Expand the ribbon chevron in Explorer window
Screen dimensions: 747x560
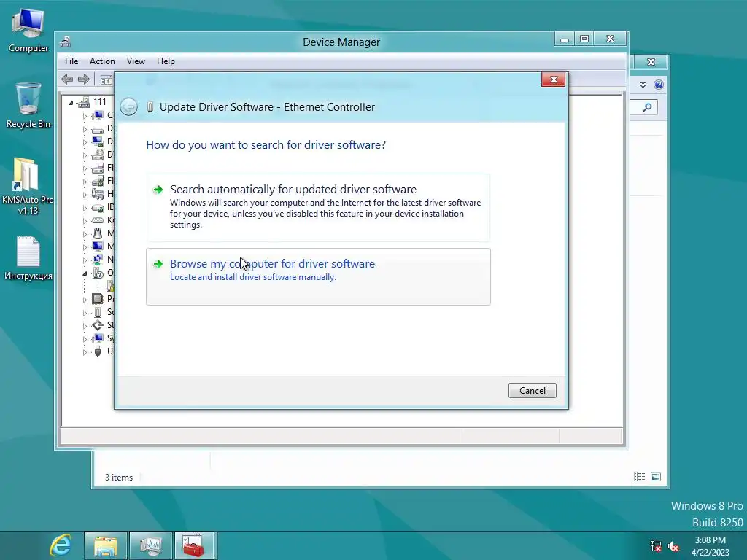pyautogui.click(x=643, y=85)
